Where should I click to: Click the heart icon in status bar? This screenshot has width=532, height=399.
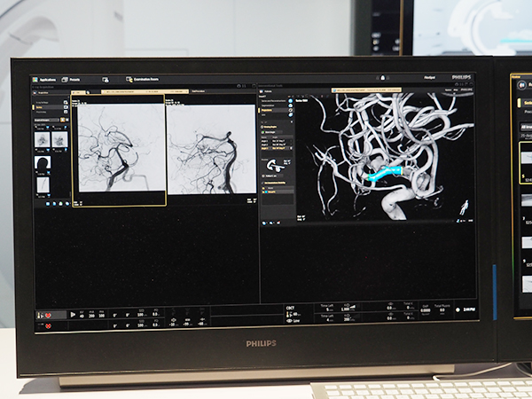[x=47, y=315]
